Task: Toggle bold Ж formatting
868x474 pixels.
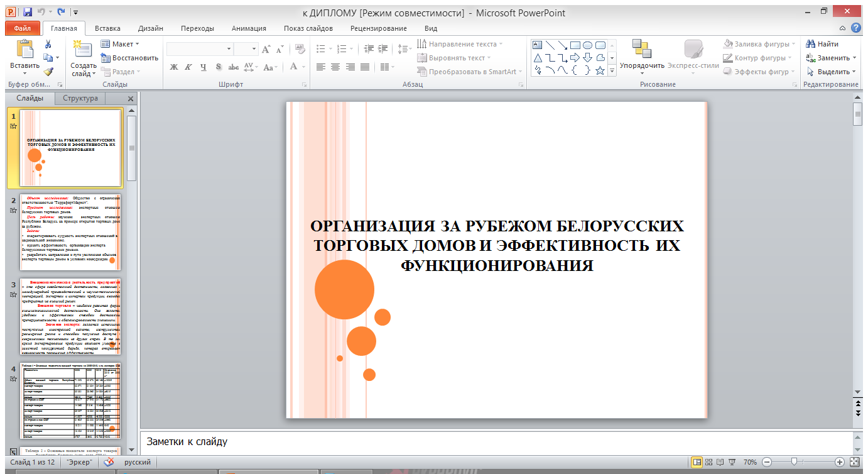Action: (x=174, y=67)
